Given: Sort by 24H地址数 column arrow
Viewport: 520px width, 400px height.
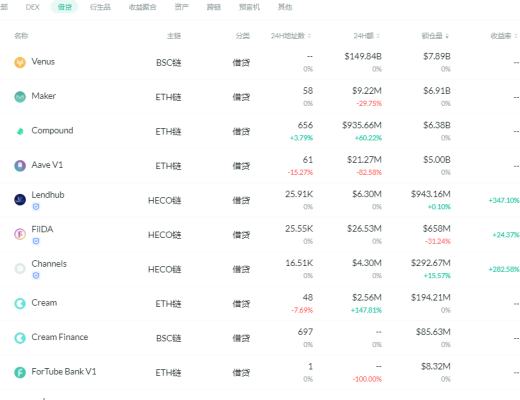Looking at the screenshot, I should pyautogui.click(x=310, y=36).
